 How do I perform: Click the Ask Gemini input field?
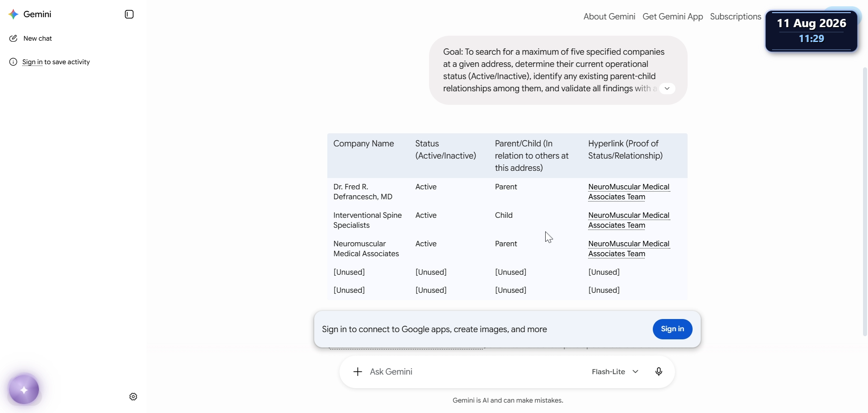point(475,372)
